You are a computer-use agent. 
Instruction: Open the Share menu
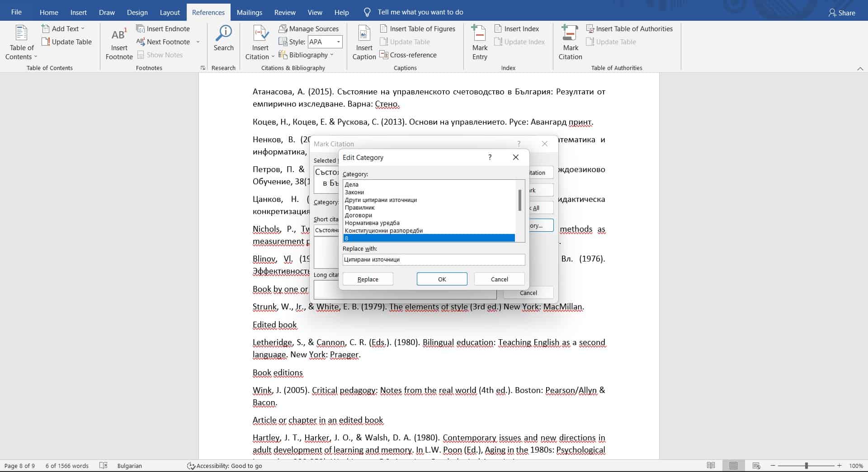(842, 13)
